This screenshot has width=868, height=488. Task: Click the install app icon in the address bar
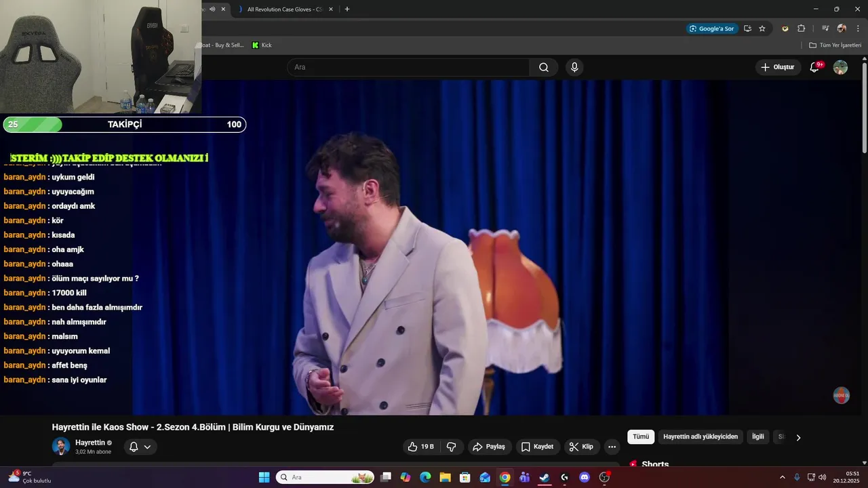pyautogui.click(x=747, y=28)
